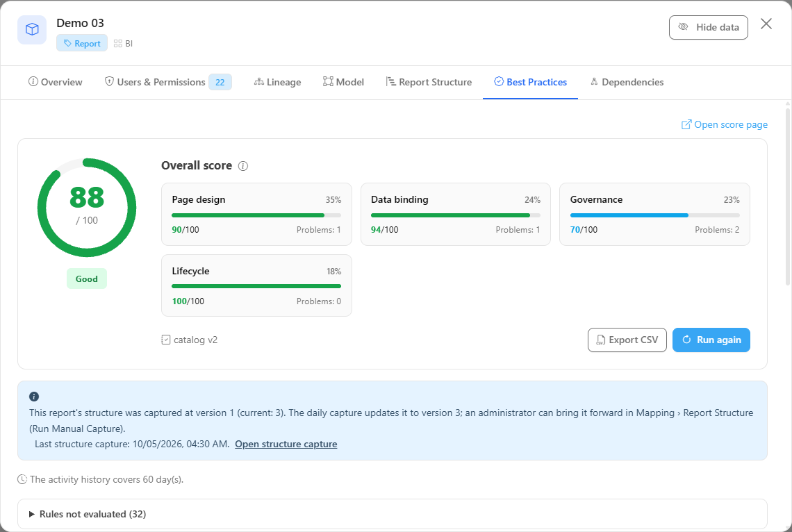Click the Governance card title

point(597,199)
